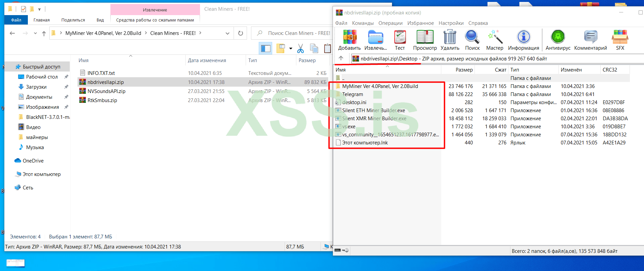Open Загрузки in navigation pane
644x271 pixels.
coord(36,87)
